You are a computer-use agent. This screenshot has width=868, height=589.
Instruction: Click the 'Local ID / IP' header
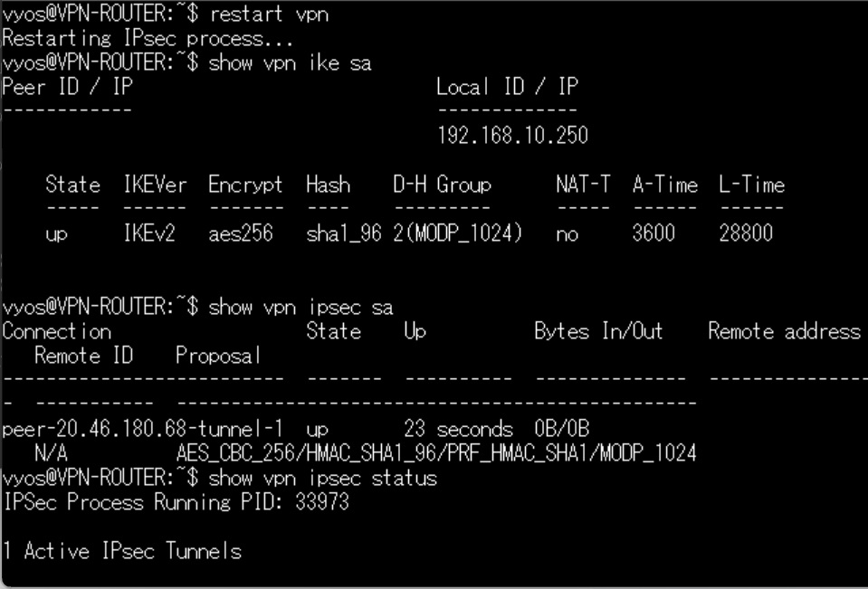507,86
